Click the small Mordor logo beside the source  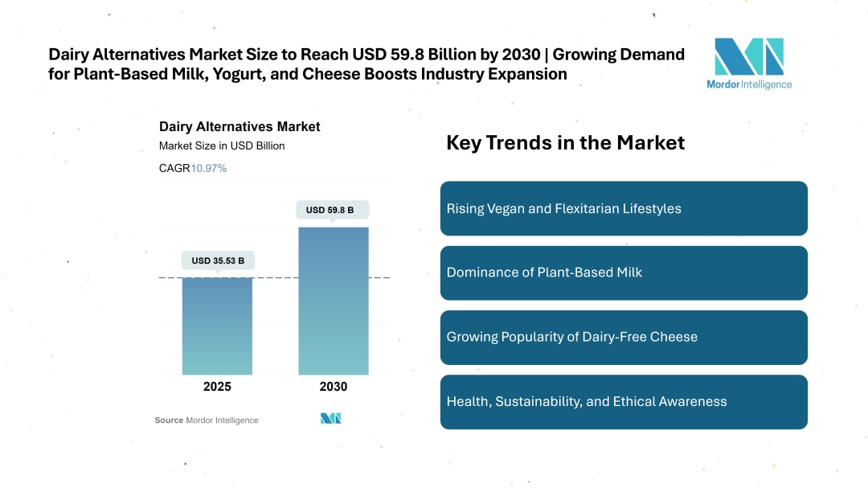click(x=331, y=418)
